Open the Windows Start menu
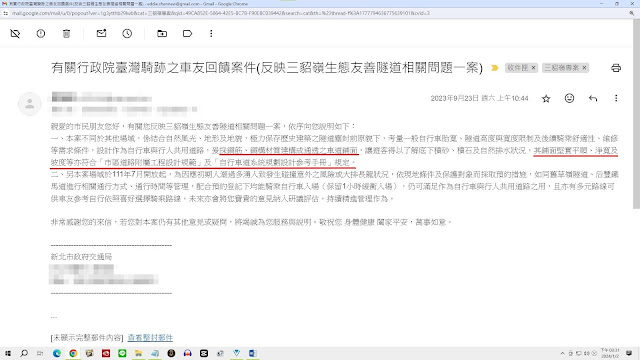640x360 pixels. pos(7,353)
